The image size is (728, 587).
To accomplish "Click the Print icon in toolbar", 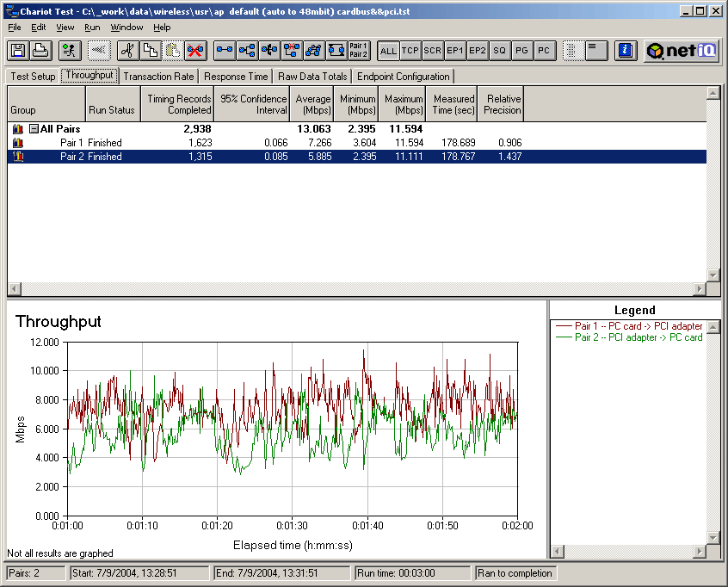I will (x=40, y=51).
